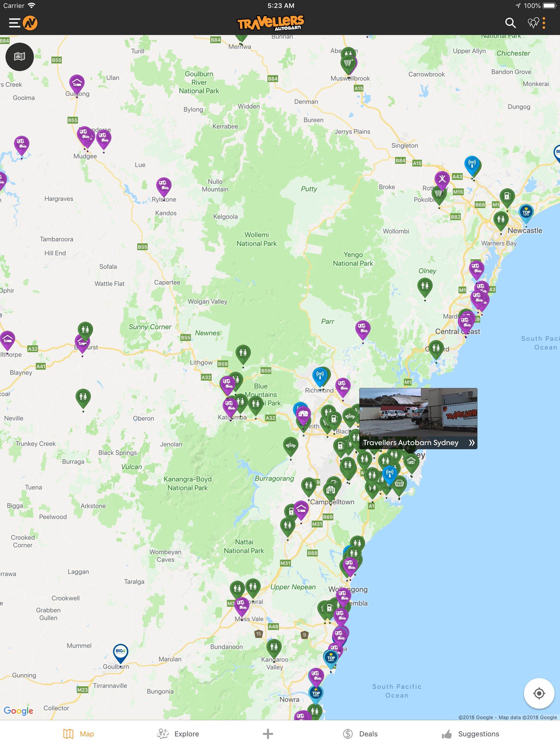The height and width of the screenshot is (747, 560).
Task: Toggle the map layer type button
Action: coord(20,56)
